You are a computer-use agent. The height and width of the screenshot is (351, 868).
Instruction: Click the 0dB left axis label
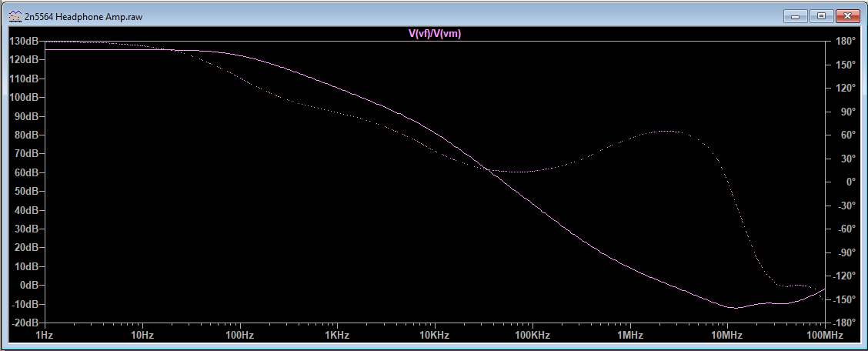pos(28,285)
